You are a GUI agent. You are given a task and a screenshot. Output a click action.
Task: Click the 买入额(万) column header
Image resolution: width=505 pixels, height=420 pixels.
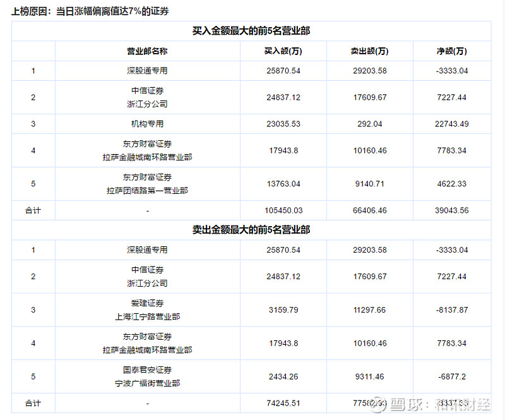tap(283, 51)
